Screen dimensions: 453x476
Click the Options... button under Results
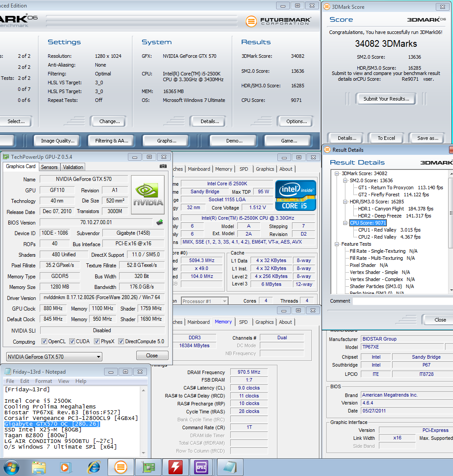pos(296,121)
